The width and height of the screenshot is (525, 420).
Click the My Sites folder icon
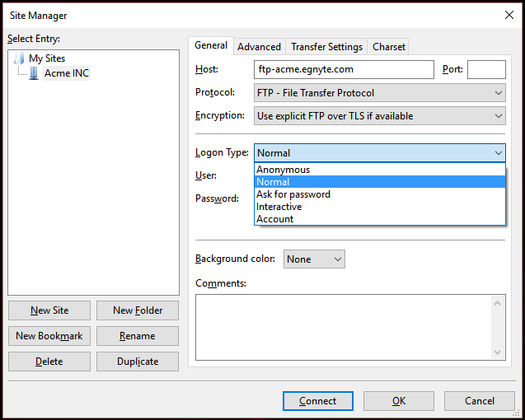(x=20, y=58)
